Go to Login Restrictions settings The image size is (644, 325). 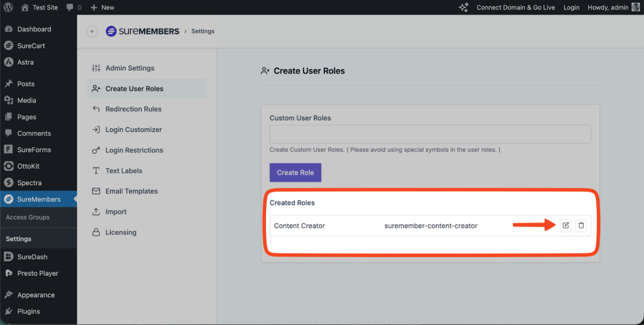point(134,151)
